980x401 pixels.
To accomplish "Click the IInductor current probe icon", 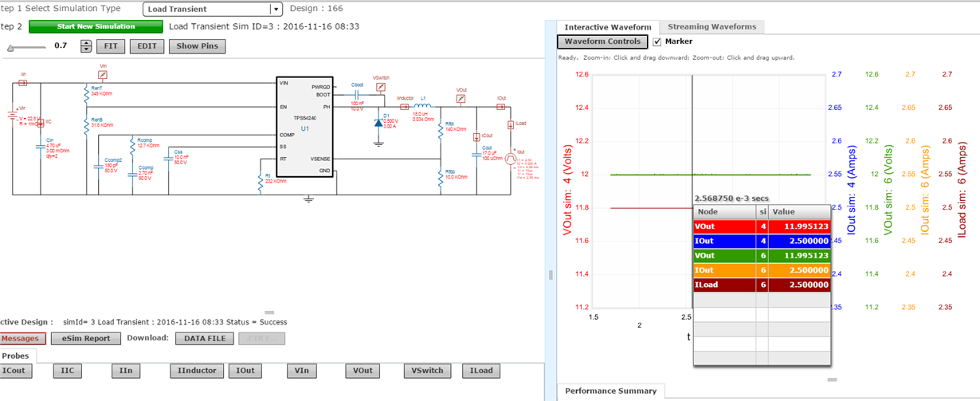I will 404,106.
